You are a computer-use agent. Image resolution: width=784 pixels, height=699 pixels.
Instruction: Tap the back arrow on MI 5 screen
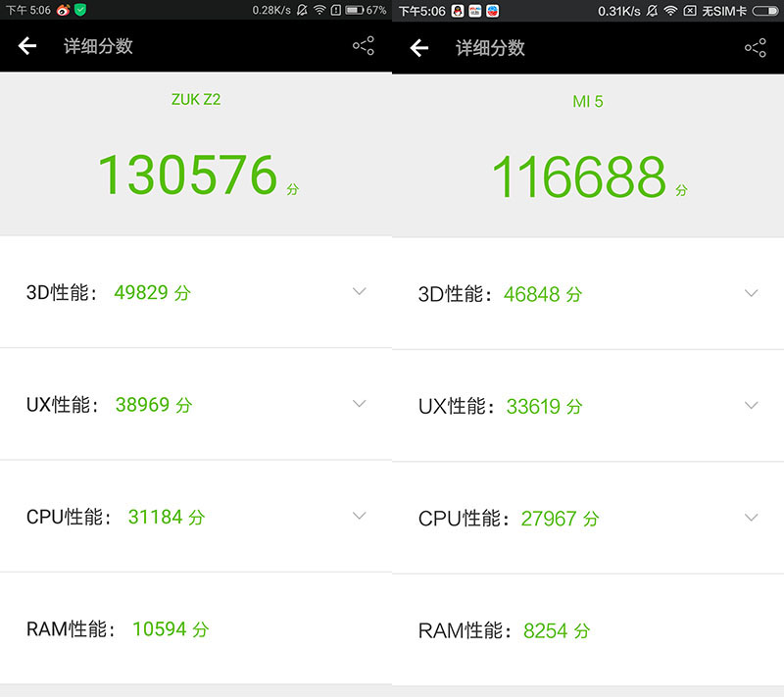tap(419, 48)
